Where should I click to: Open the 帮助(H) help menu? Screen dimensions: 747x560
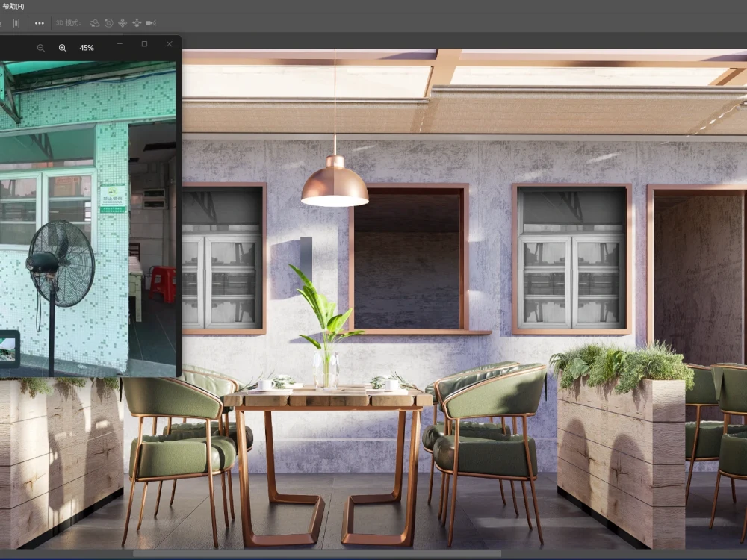click(x=13, y=6)
